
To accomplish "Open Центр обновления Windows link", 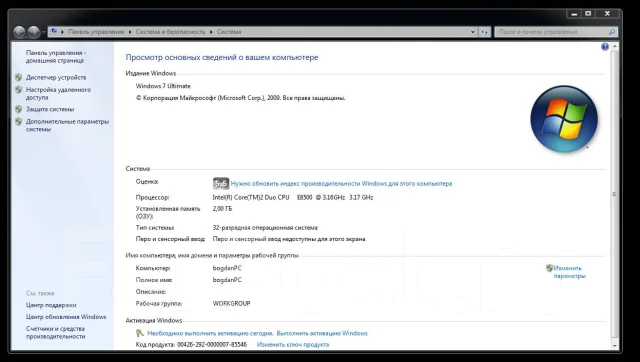I will tap(66, 317).
